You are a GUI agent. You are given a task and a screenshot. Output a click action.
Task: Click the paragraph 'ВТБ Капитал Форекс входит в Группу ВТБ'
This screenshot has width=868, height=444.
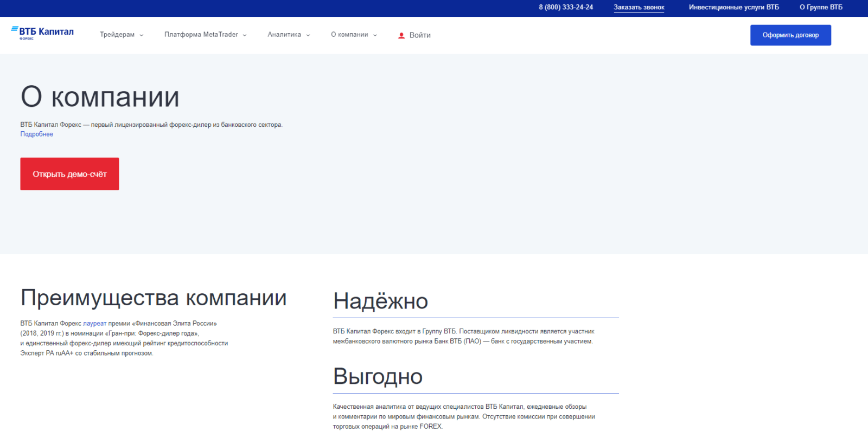click(464, 336)
